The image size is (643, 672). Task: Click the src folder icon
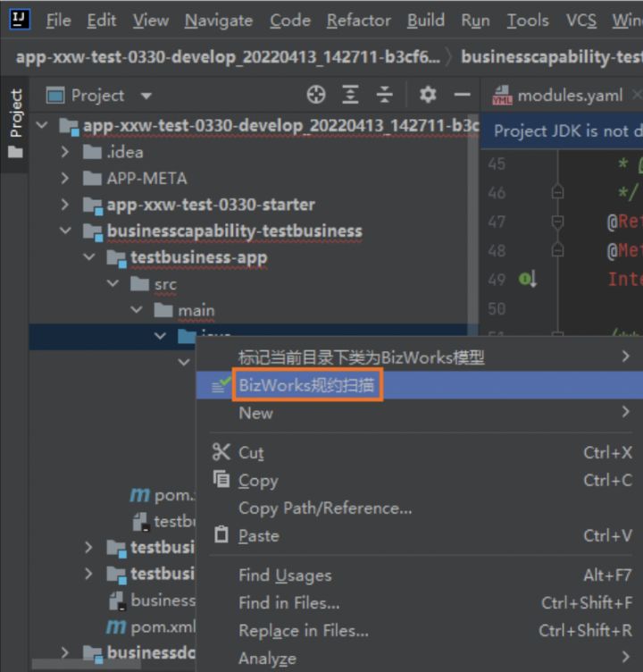pyautogui.click(x=139, y=283)
